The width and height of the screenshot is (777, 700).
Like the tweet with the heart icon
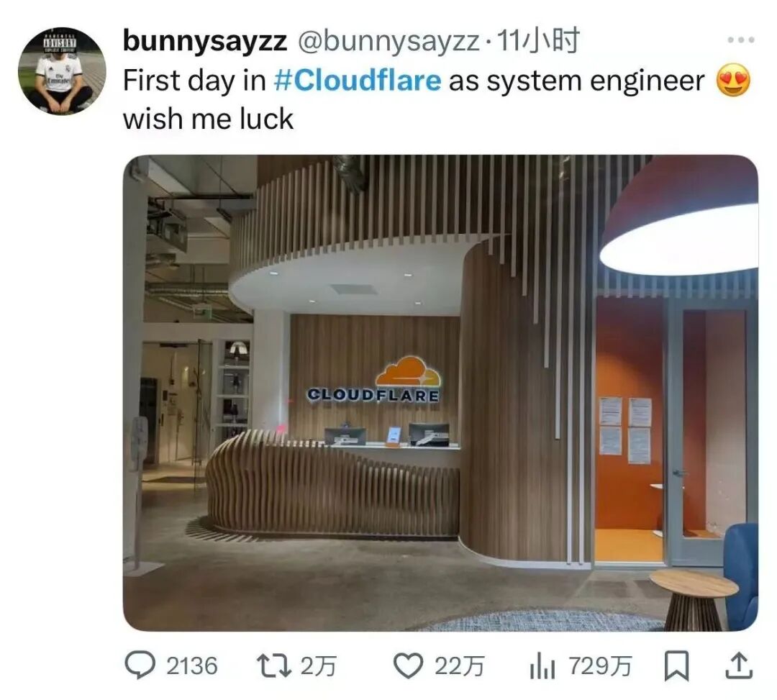pyautogui.click(x=408, y=665)
